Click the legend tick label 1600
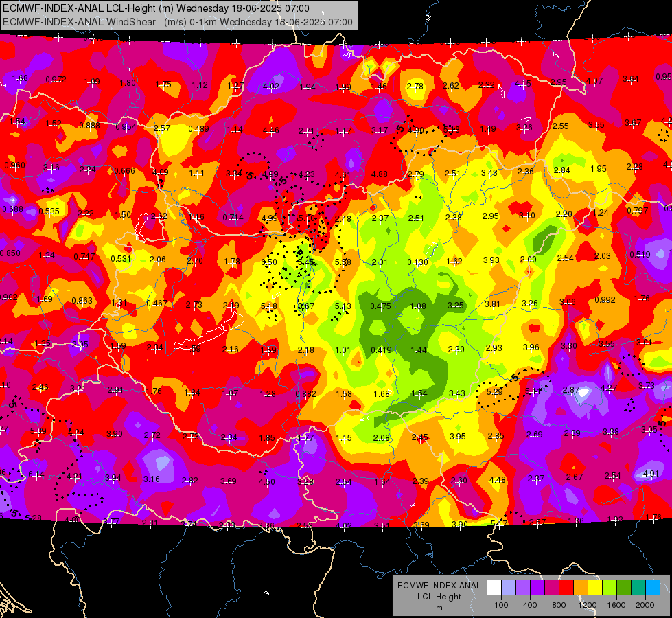 pos(616,605)
